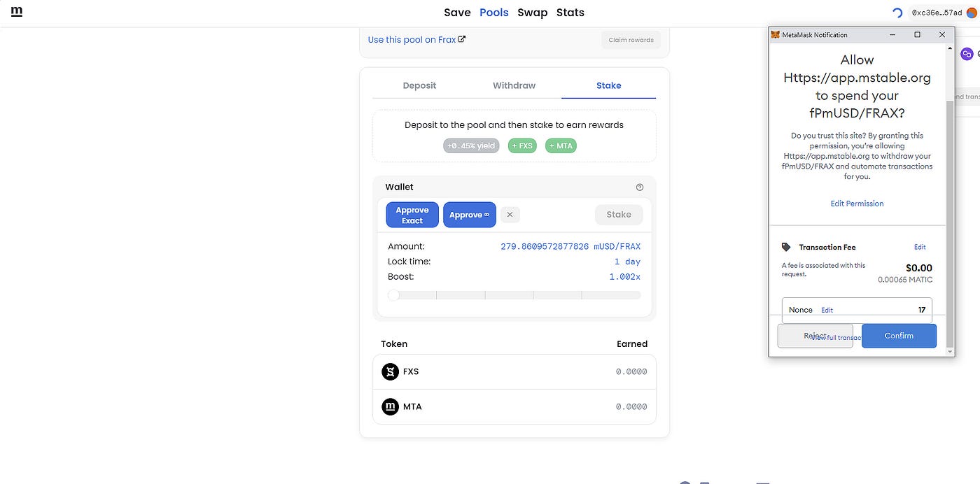Image resolution: width=980 pixels, height=484 pixels.
Task: Click the MTA token icon
Action: click(x=390, y=406)
